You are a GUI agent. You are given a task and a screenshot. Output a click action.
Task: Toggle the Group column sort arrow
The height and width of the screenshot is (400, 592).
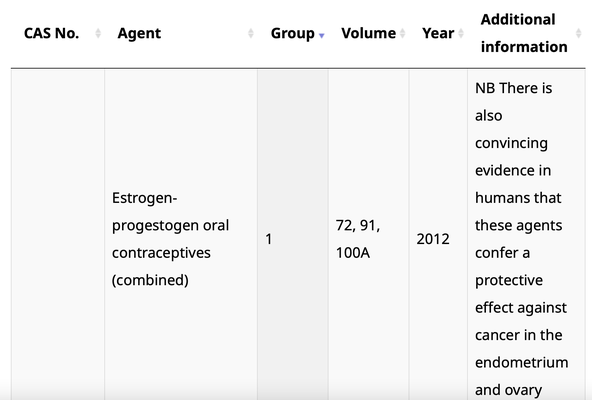[x=322, y=35]
